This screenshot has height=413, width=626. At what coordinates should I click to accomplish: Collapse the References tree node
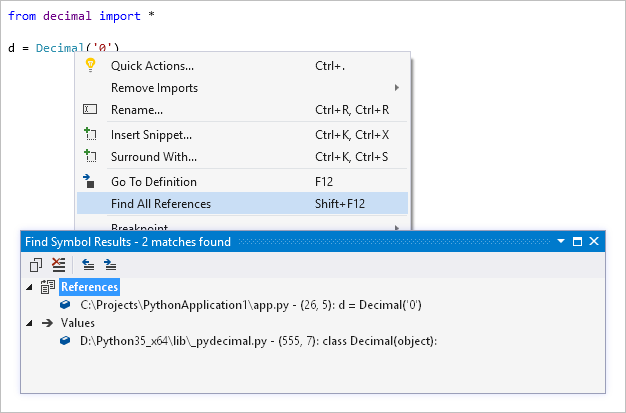pyautogui.click(x=29, y=288)
